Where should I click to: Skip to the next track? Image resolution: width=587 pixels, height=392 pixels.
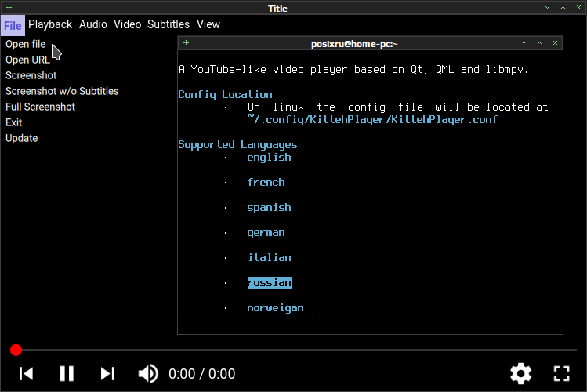click(x=107, y=374)
